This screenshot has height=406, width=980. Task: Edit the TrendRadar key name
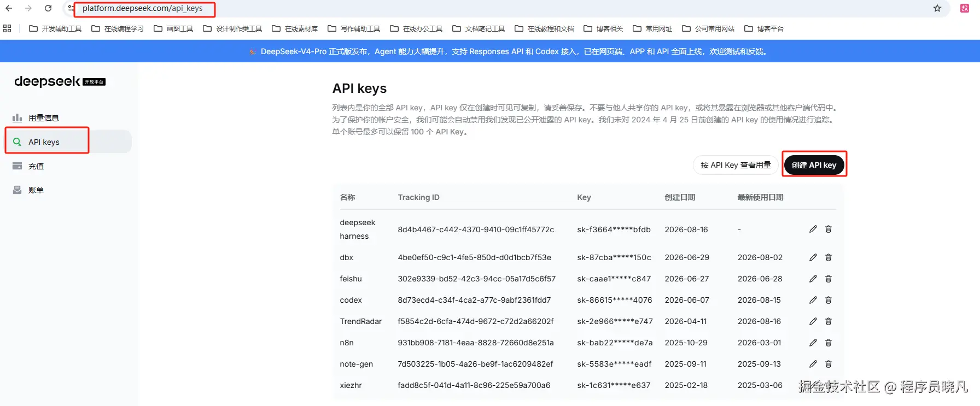click(x=813, y=321)
